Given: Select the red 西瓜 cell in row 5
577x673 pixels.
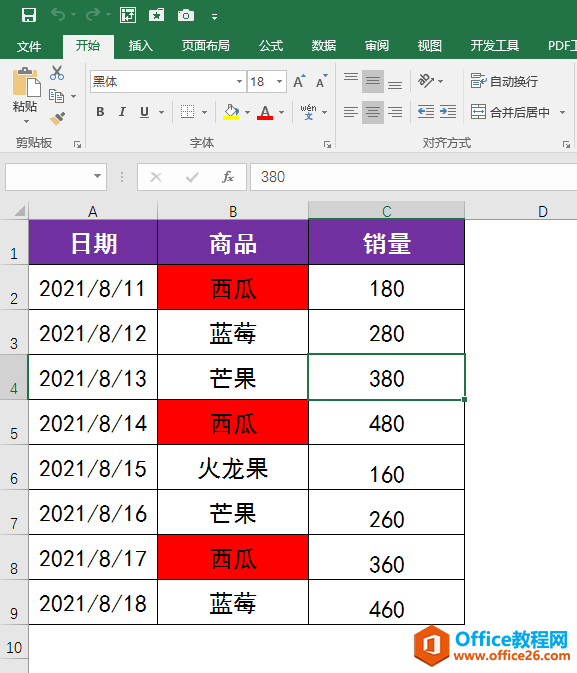Looking at the screenshot, I should coord(233,422).
